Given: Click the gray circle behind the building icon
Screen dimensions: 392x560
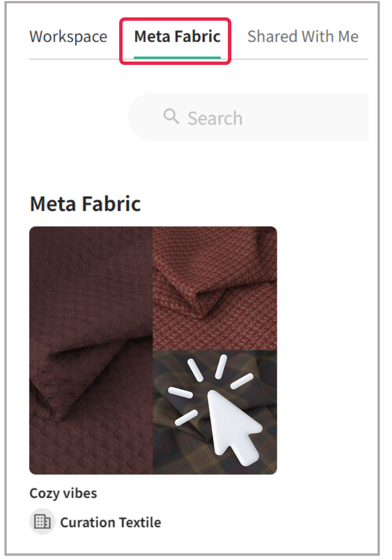Looking at the screenshot, I should tap(42, 521).
